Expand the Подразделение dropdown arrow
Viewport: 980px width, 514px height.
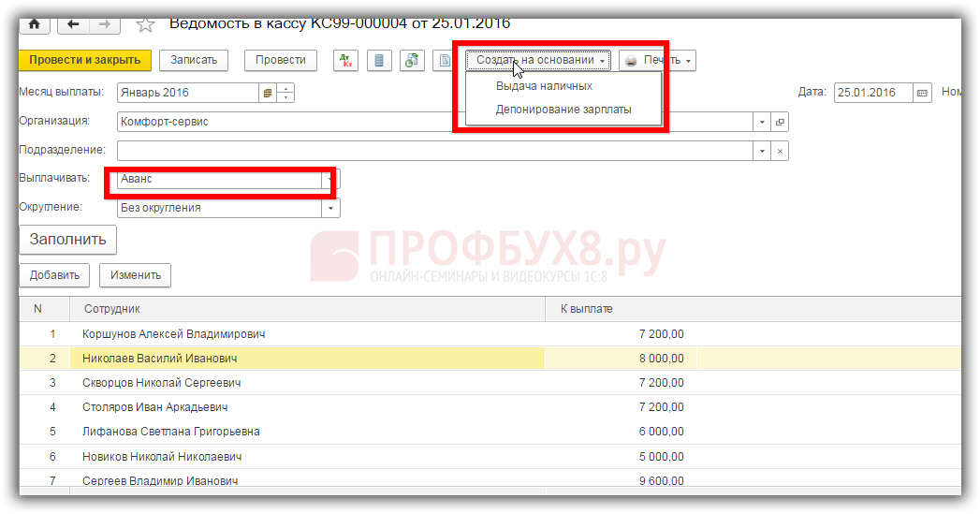click(762, 151)
